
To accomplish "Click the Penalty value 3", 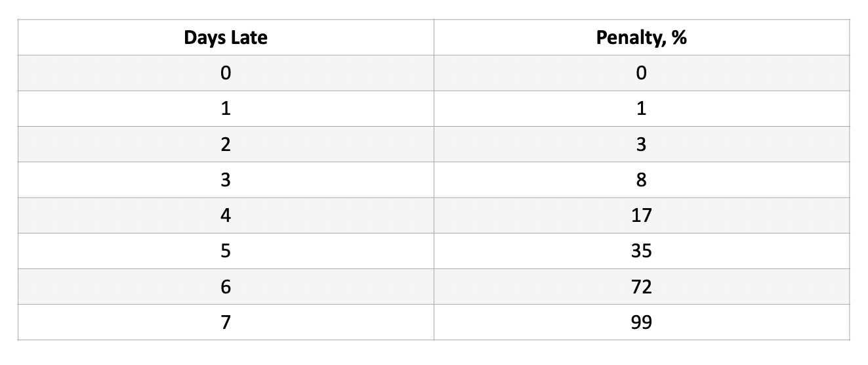I will point(641,144).
